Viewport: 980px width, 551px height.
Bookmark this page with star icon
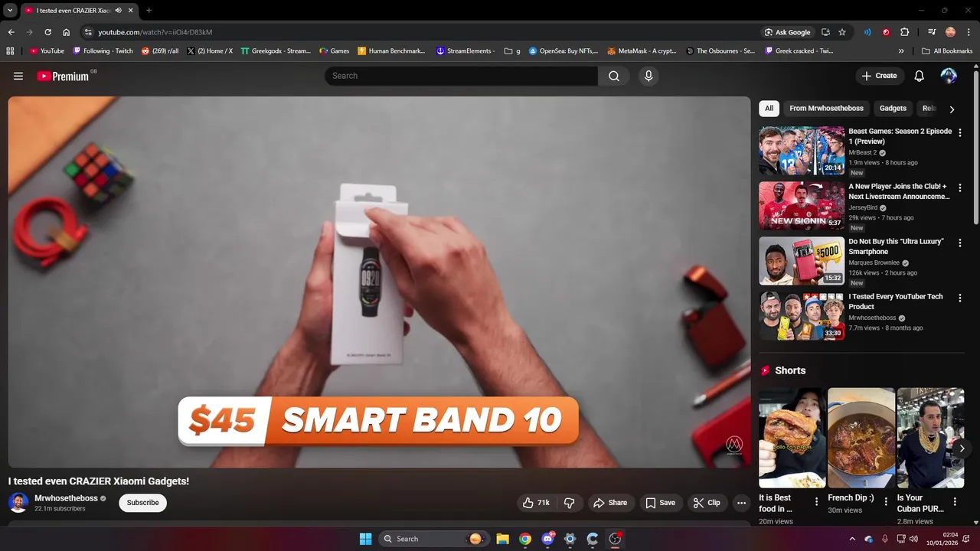pyautogui.click(x=842, y=32)
